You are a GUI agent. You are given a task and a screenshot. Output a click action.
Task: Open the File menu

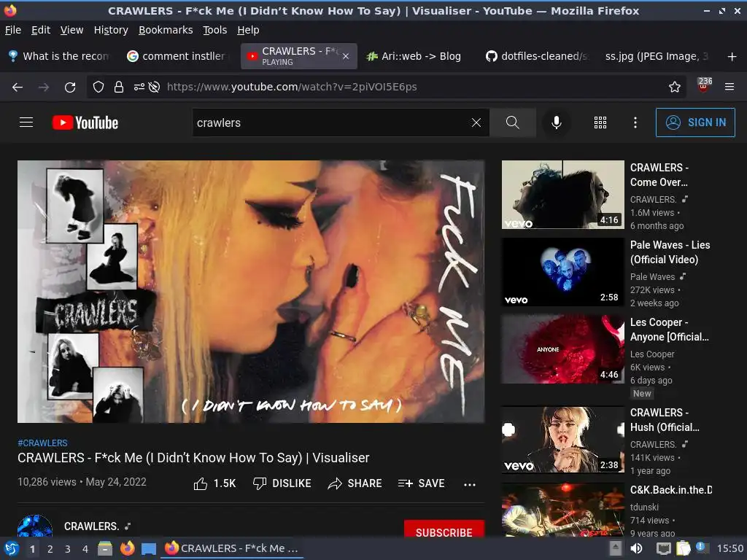coord(13,30)
